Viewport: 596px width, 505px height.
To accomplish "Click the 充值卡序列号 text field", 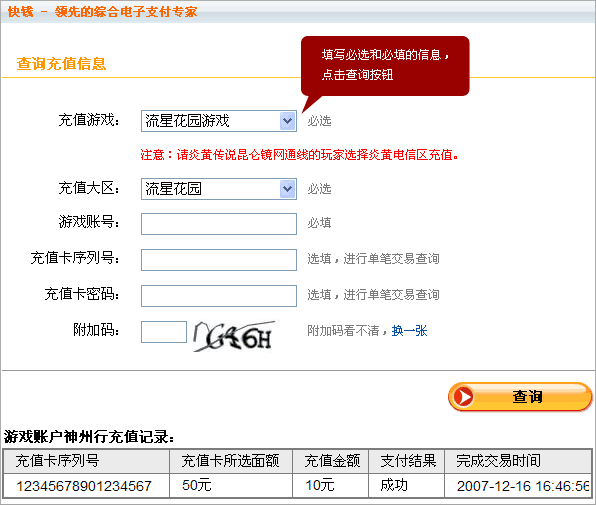I will tap(219, 260).
